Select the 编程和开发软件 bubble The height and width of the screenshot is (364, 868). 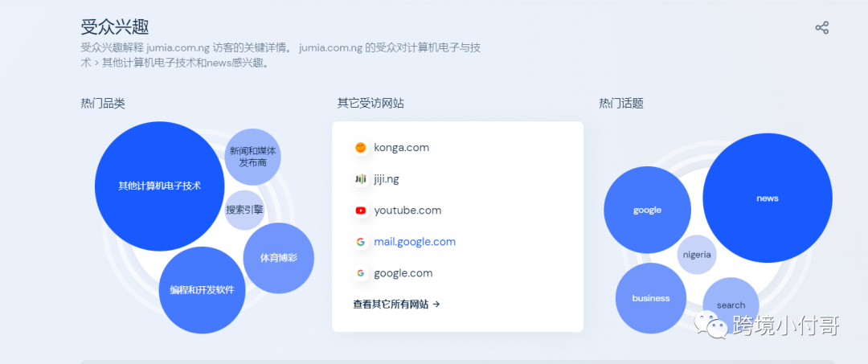coord(202,290)
